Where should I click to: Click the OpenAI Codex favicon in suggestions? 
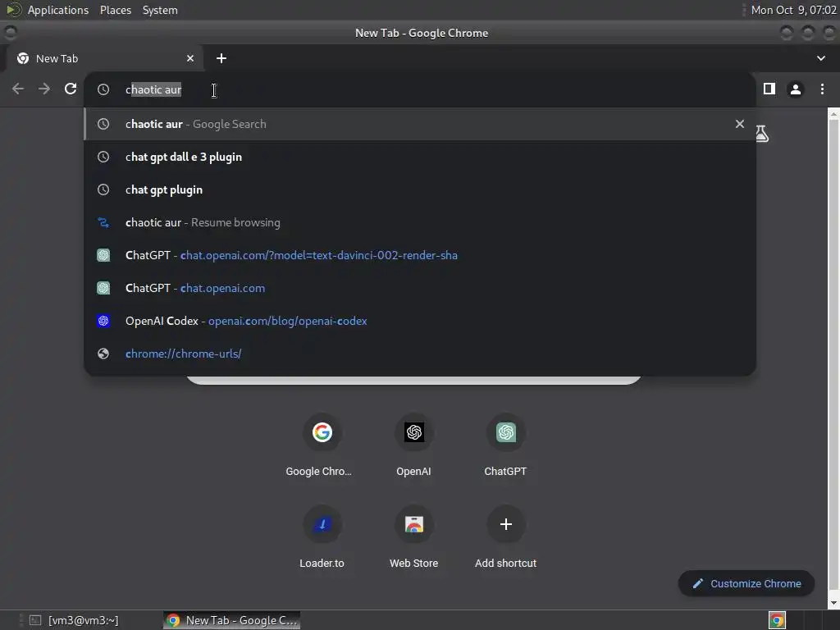coord(103,321)
